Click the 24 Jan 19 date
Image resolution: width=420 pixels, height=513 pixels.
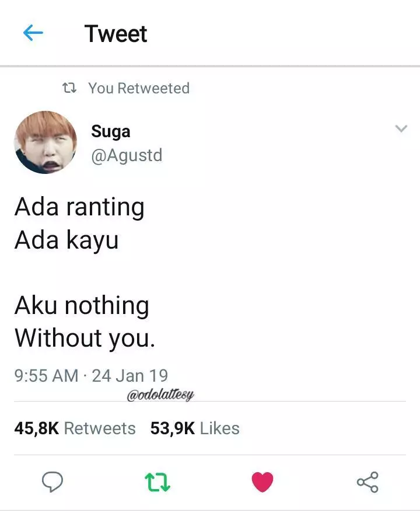coord(130,376)
